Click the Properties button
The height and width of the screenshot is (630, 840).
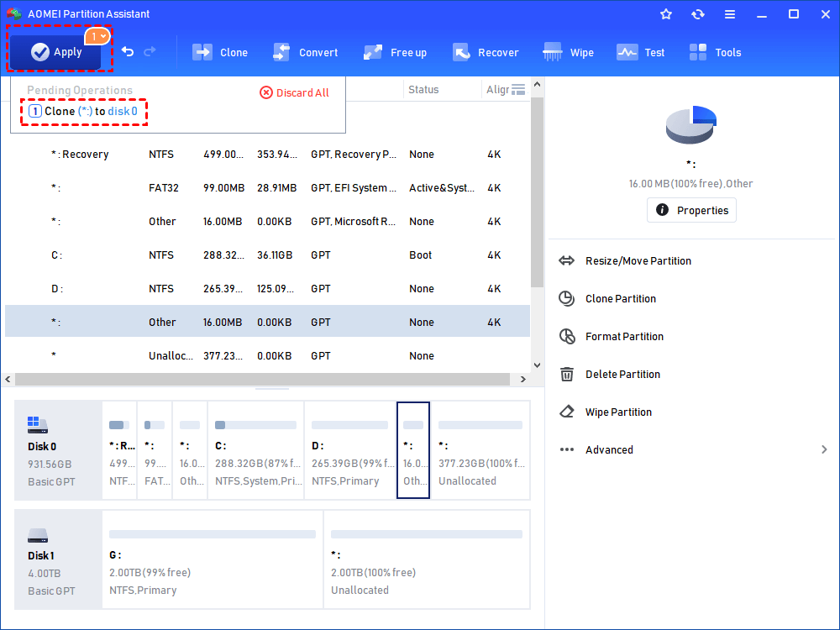691,210
